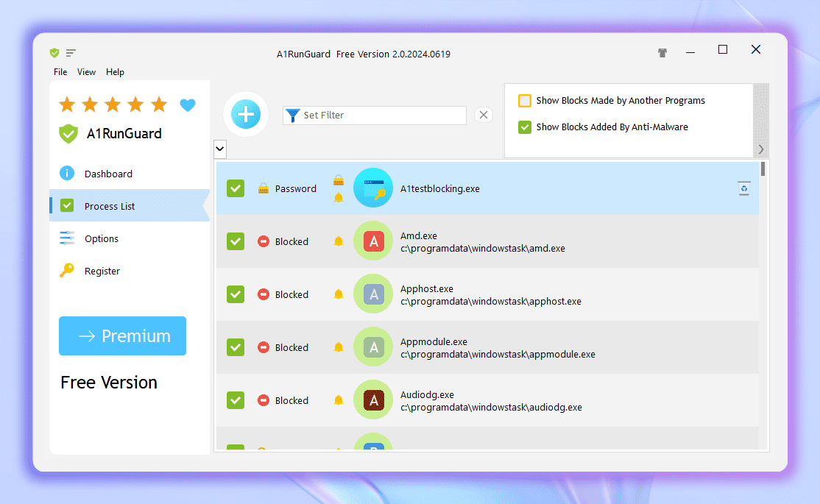Open the hamburger menu icon in title bar
This screenshot has width=820, height=504.
[x=71, y=53]
